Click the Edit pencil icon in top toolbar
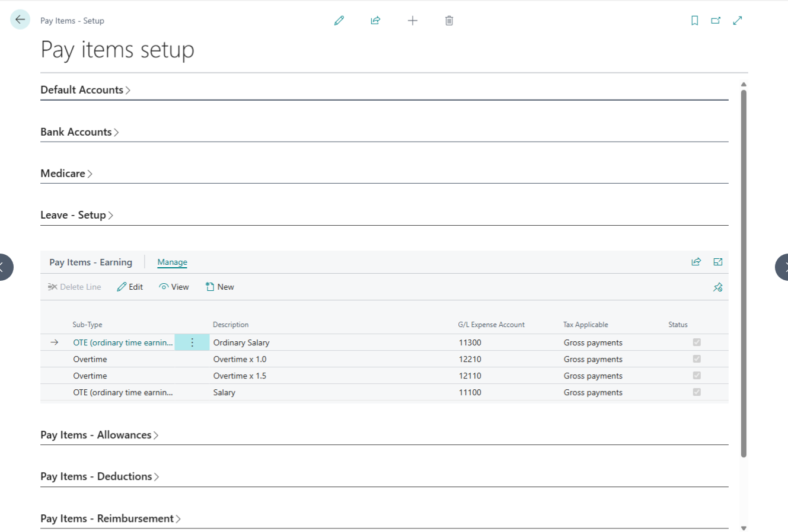Screen dimensions: 788x532 339,20
